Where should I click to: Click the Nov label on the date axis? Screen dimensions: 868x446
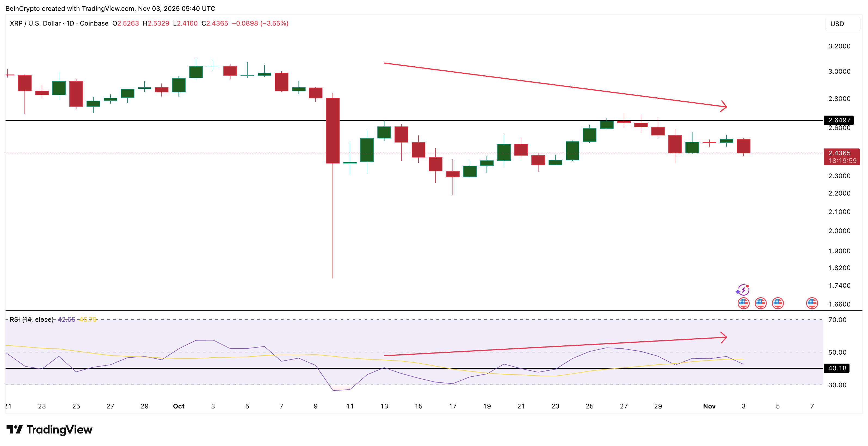[709, 406]
